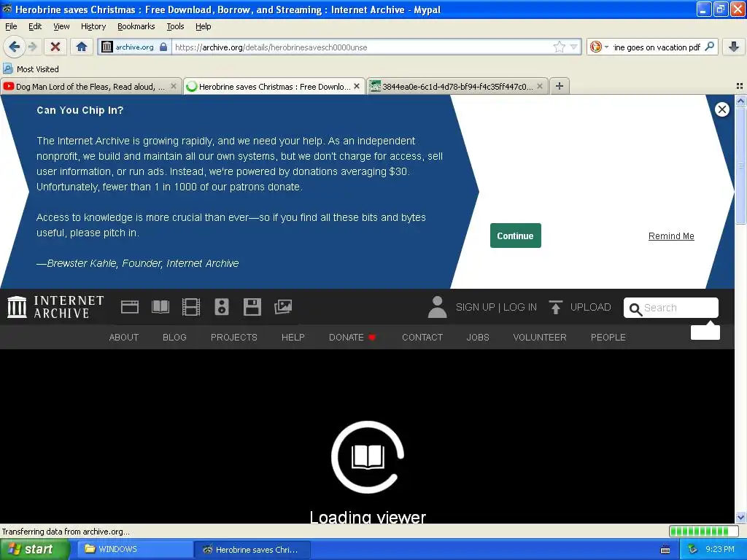Open the JOBS link
This screenshot has height=560, width=747.
478,337
